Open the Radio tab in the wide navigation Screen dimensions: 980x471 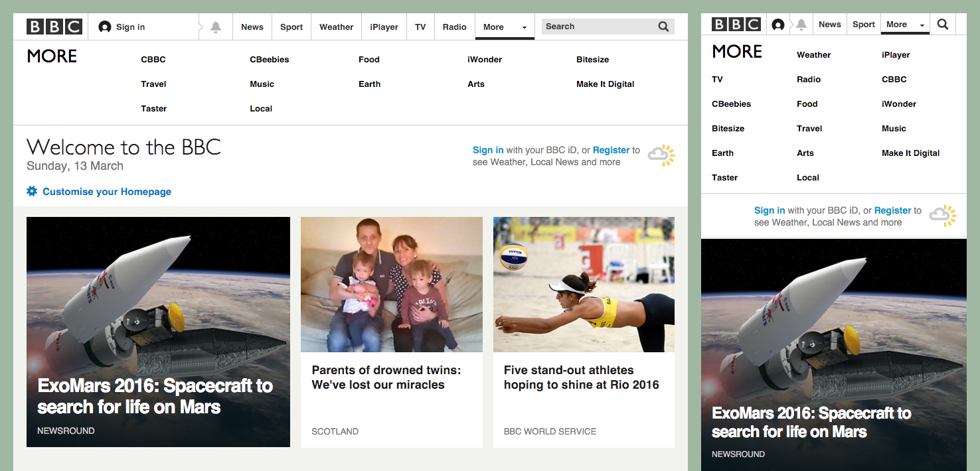click(455, 27)
